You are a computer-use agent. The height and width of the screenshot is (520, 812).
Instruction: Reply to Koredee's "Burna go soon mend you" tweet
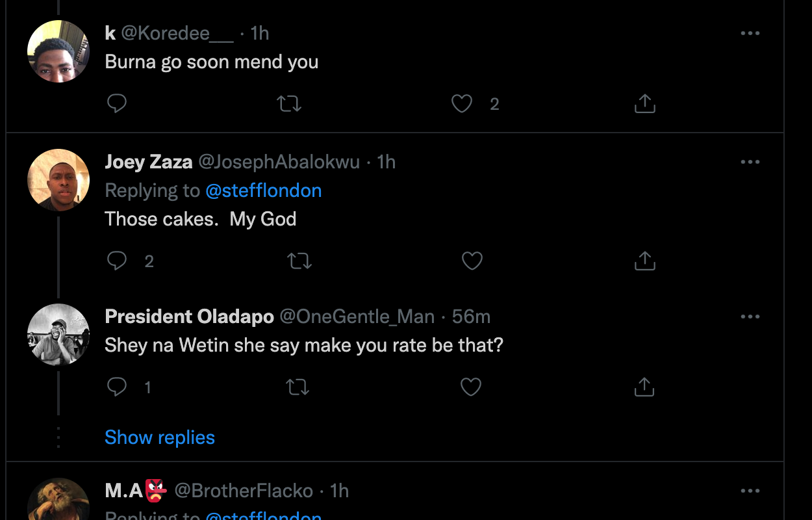(x=117, y=103)
